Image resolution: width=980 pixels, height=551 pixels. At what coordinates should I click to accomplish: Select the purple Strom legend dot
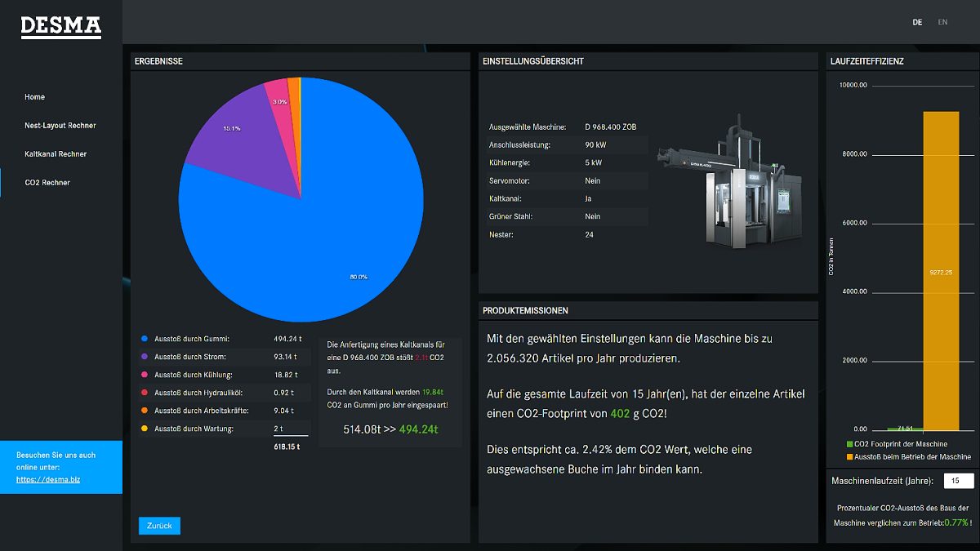tap(145, 357)
